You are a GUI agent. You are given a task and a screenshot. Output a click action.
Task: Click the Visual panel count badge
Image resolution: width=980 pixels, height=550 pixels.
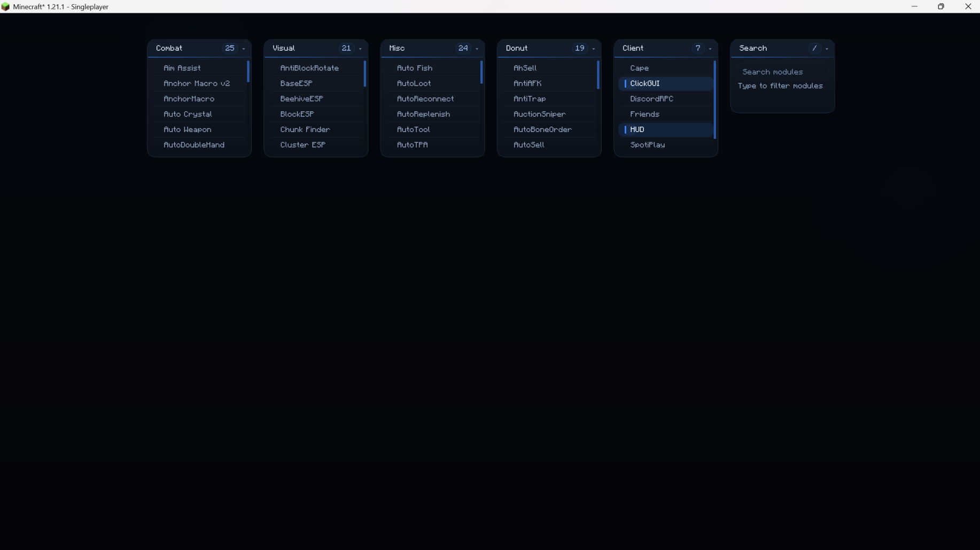(x=346, y=48)
